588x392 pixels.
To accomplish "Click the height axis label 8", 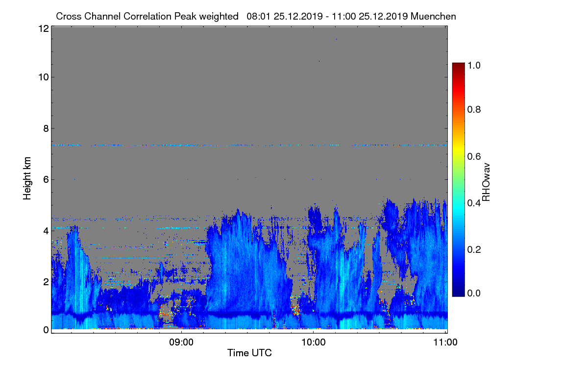I will coord(46,129).
